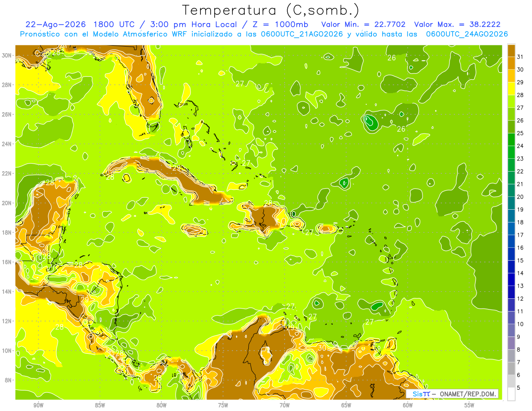This screenshot has height=411, width=532.
Task: Click the "80W" longitude axis label
Action: point(161,405)
